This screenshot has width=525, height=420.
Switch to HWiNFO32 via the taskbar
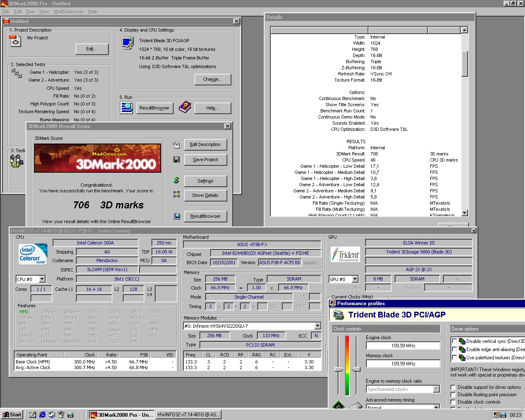coord(189,414)
